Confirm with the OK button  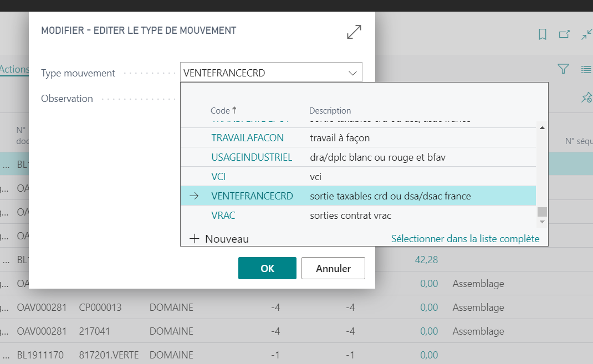[267, 268]
